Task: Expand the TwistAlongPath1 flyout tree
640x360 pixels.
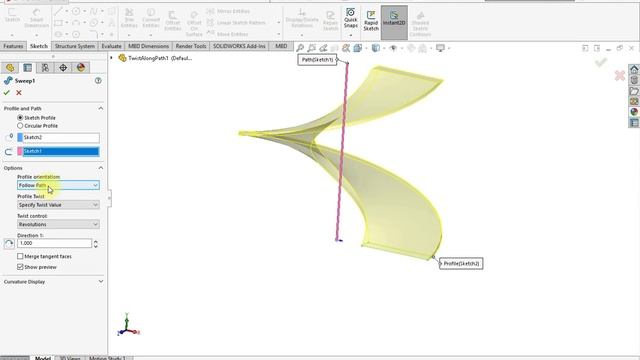Action: (111, 58)
